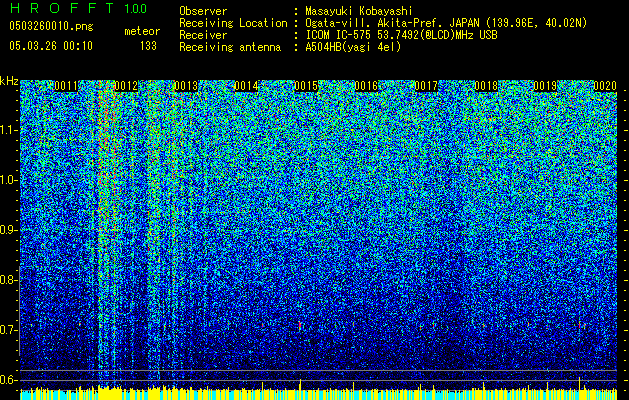
Task: Select the 0011 time marker
Action: point(66,86)
